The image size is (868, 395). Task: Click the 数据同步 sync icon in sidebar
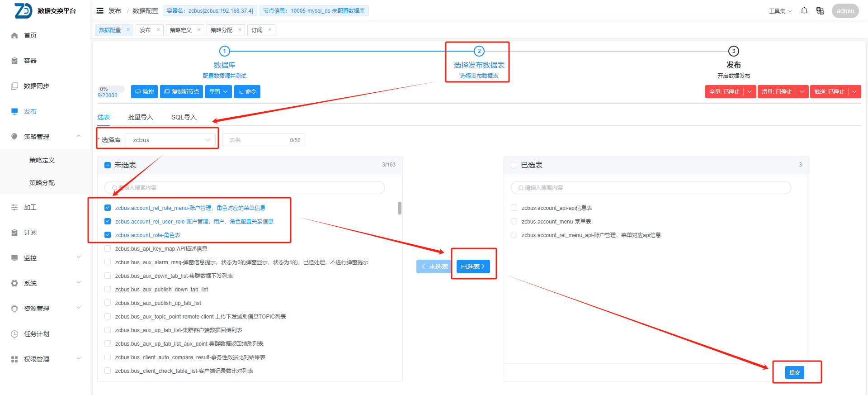point(14,86)
